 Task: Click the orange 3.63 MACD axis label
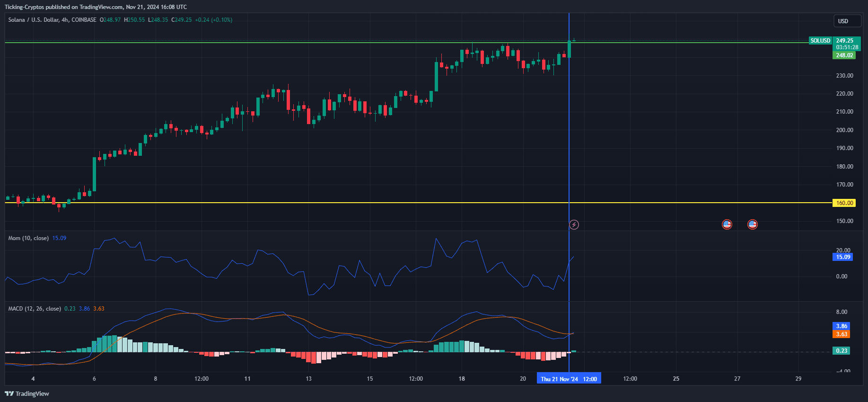[x=841, y=334]
